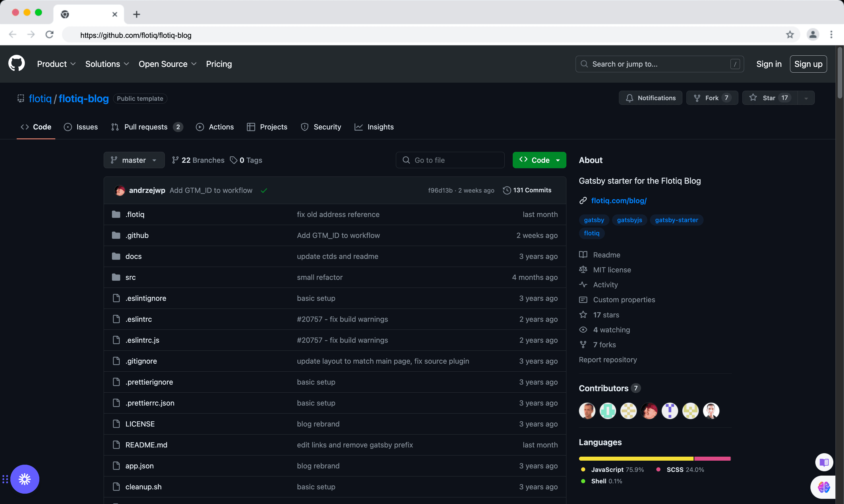This screenshot has height=504, width=844.
Task: Reload the page with the refresh icon
Action: (x=50, y=35)
